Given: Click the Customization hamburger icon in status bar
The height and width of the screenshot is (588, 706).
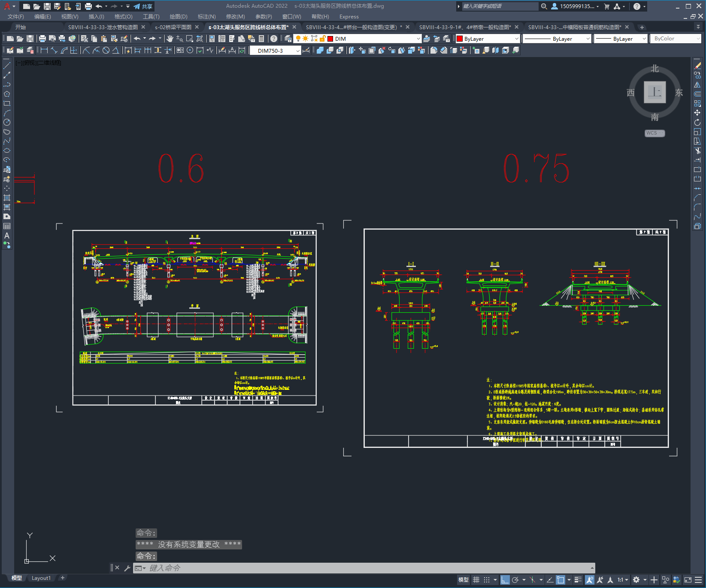Looking at the screenshot, I should coord(698,580).
